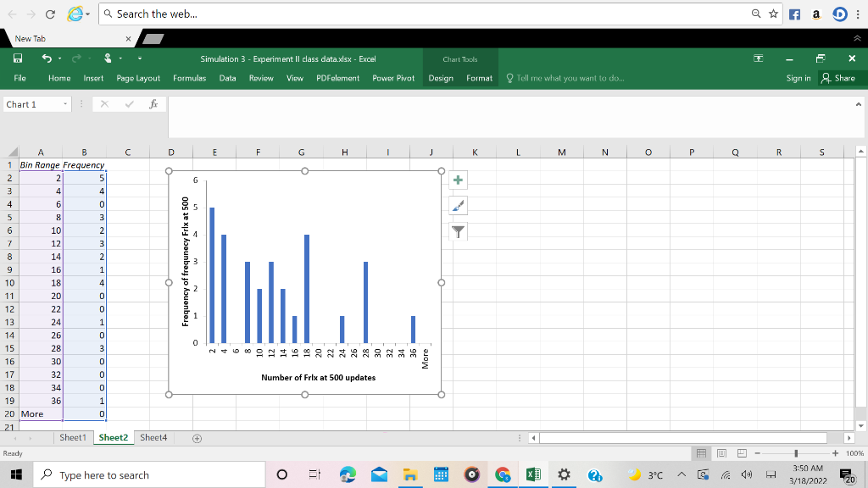Click the vertical axis title in chart
Screen dimensions: 868x488
click(186, 261)
